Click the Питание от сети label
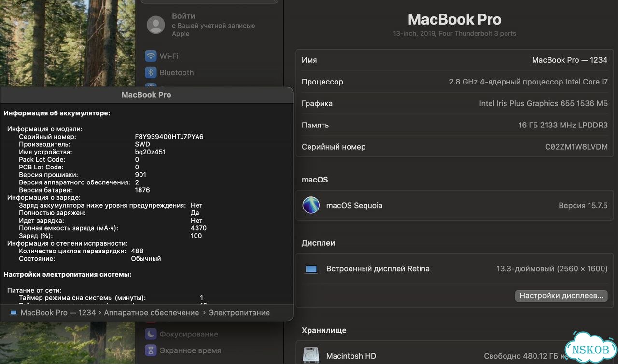Viewport: 618px width, 364px height. [34, 290]
